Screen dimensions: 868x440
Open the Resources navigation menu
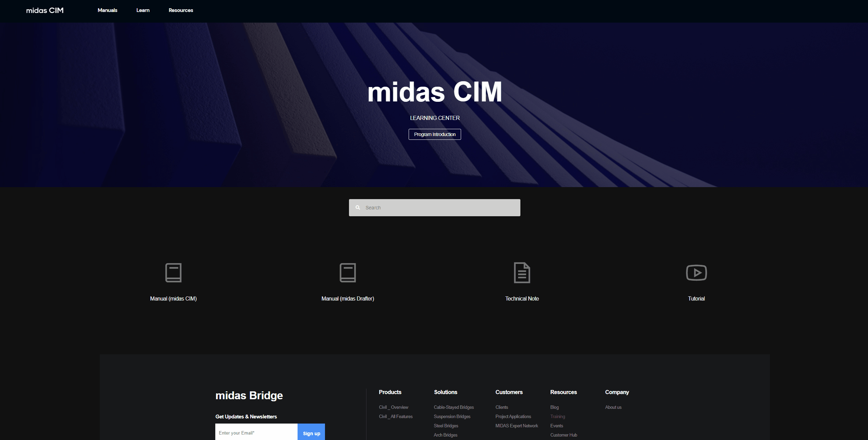[181, 10]
